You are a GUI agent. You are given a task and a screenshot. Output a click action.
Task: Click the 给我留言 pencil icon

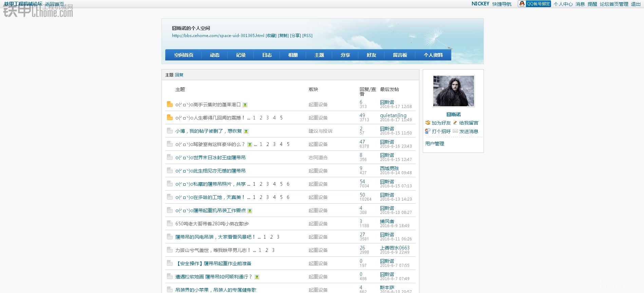tap(455, 123)
